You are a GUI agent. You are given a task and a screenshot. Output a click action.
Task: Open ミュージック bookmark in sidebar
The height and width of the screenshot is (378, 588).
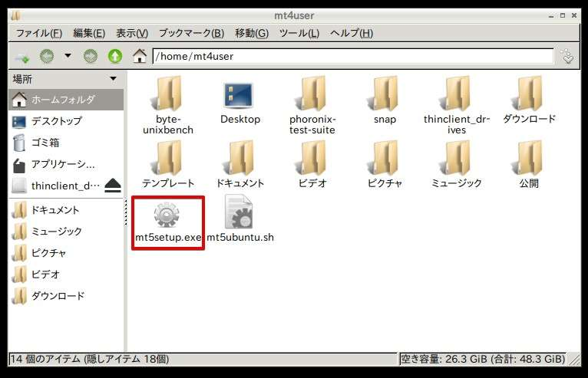point(66,232)
